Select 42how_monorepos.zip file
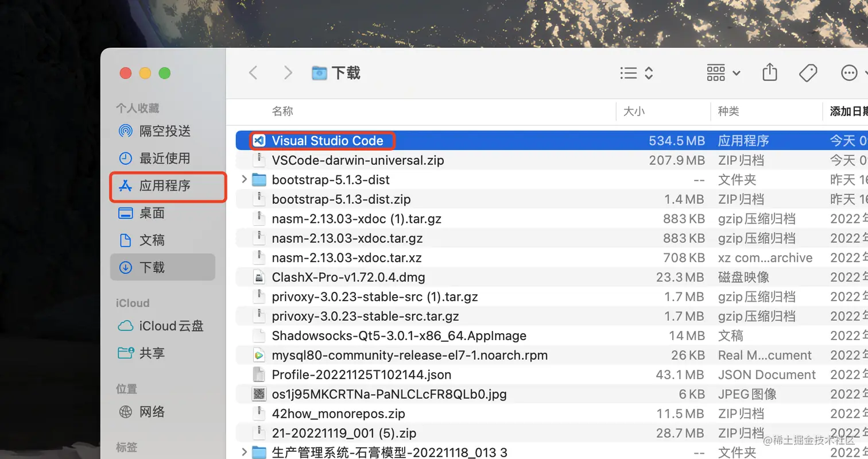868x459 pixels. tap(339, 414)
